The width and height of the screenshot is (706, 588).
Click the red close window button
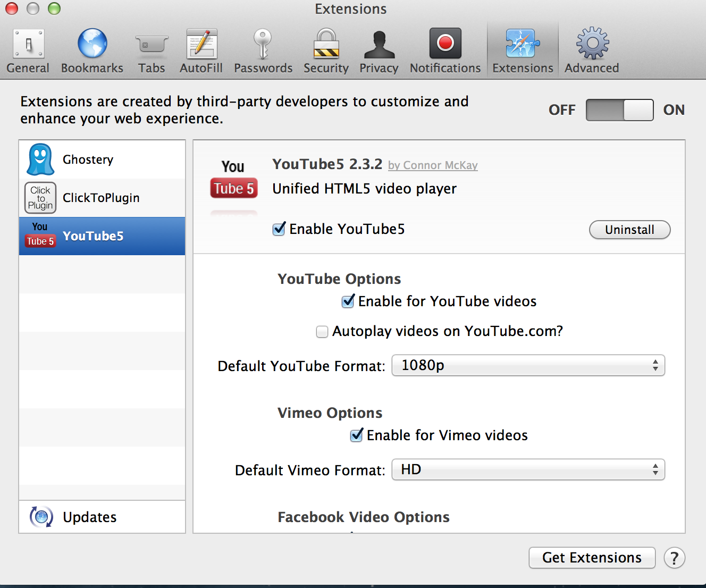(12, 9)
